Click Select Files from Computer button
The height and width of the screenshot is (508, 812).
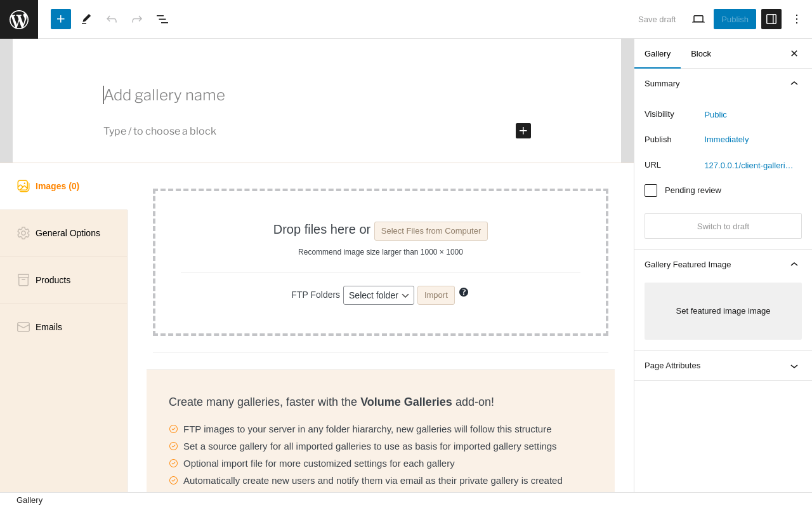pos(431,231)
